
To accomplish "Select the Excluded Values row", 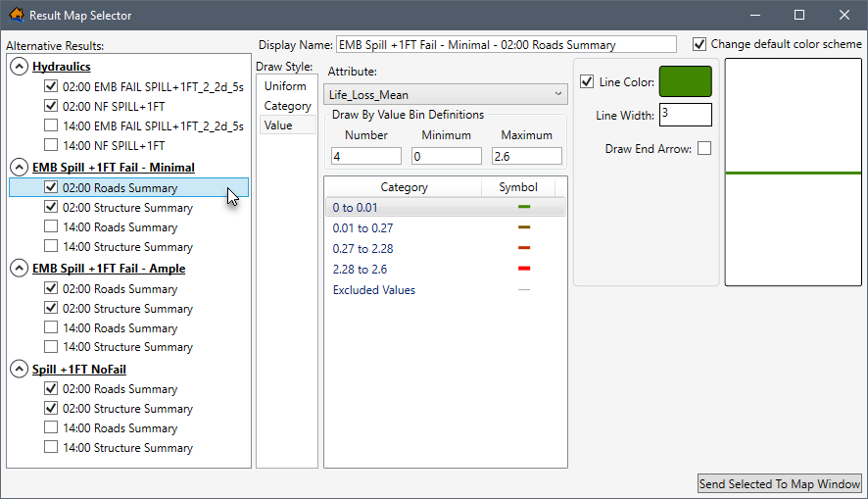I will pos(446,289).
